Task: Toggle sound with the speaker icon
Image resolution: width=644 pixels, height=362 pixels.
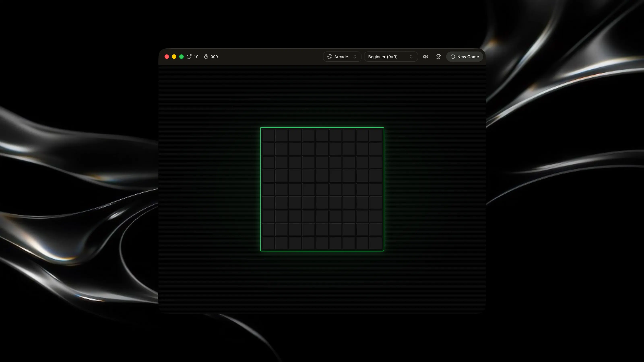Action: (x=425, y=57)
